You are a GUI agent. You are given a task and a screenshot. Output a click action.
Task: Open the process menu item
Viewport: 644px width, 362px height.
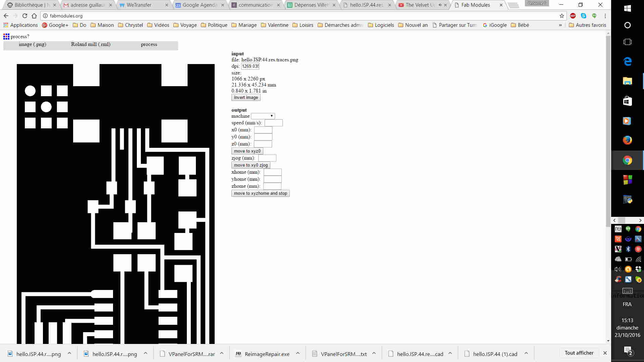[x=149, y=44]
